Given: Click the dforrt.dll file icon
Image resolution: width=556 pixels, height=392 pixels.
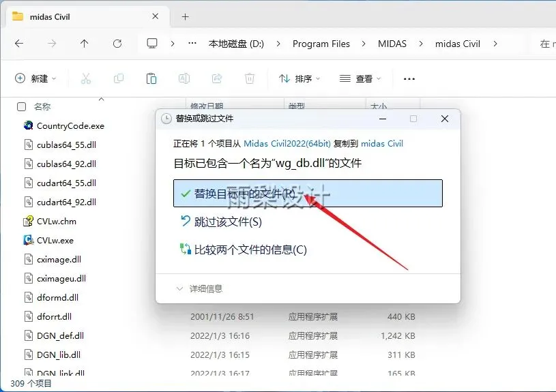Looking at the screenshot, I should pyautogui.click(x=29, y=316).
